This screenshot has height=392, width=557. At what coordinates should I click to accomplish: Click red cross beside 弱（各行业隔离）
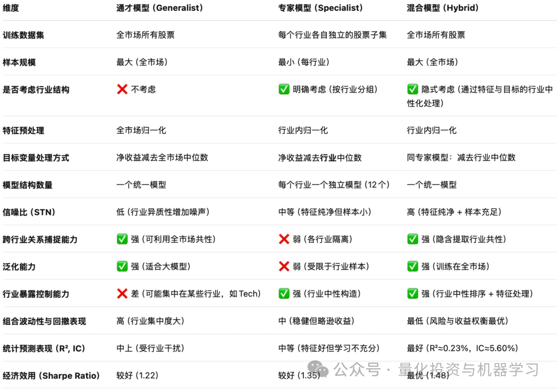(284, 239)
